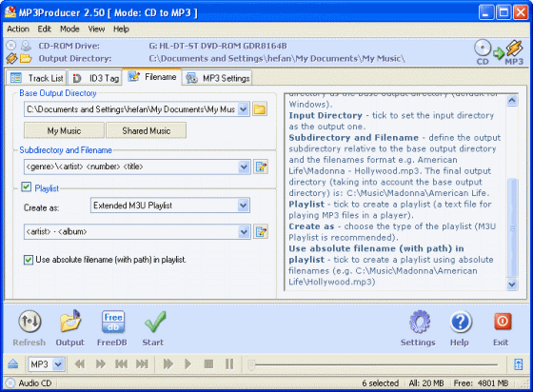Click the CD-ROM drive disc icon
This screenshot has height=392, width=533.
[10, 45]
